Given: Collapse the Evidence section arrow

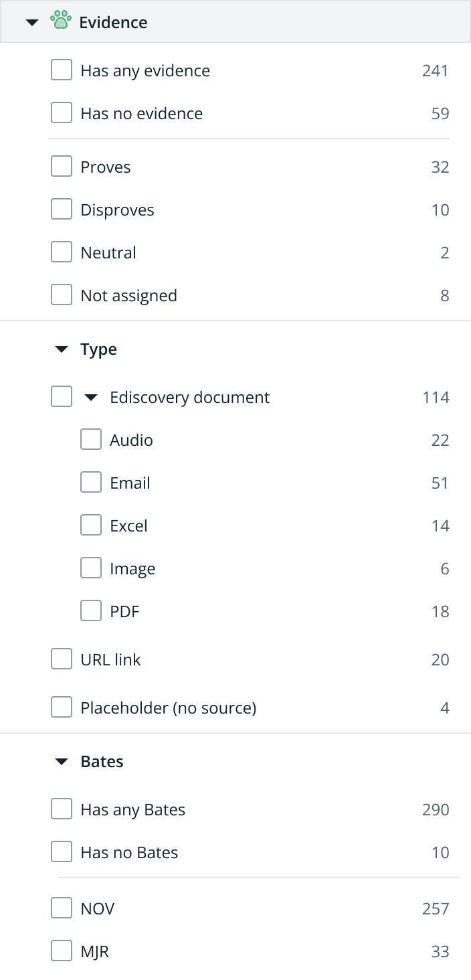Looking at the screenshot, I should 31,22.
